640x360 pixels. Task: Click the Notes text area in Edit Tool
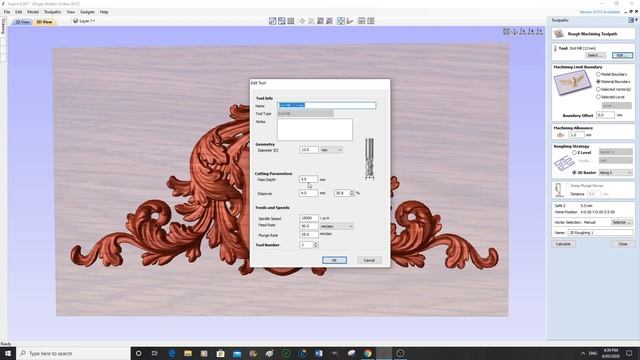tap(315, 130)
